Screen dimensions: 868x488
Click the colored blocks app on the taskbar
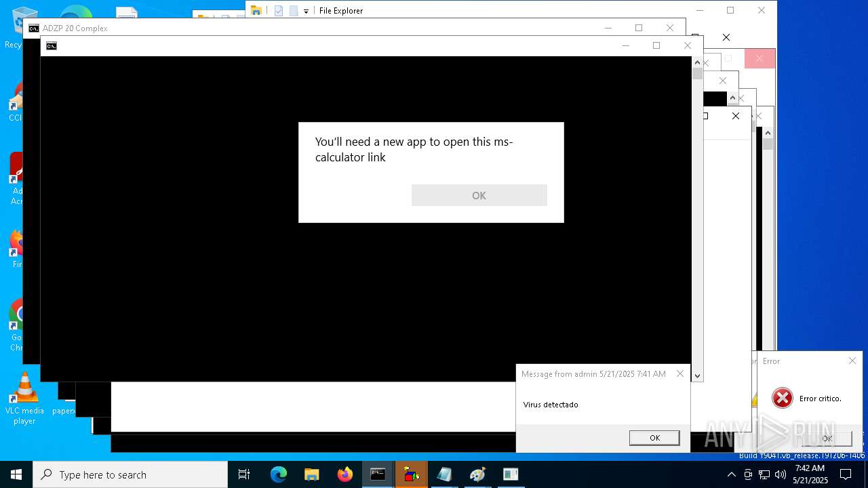(x=411, y=474)
